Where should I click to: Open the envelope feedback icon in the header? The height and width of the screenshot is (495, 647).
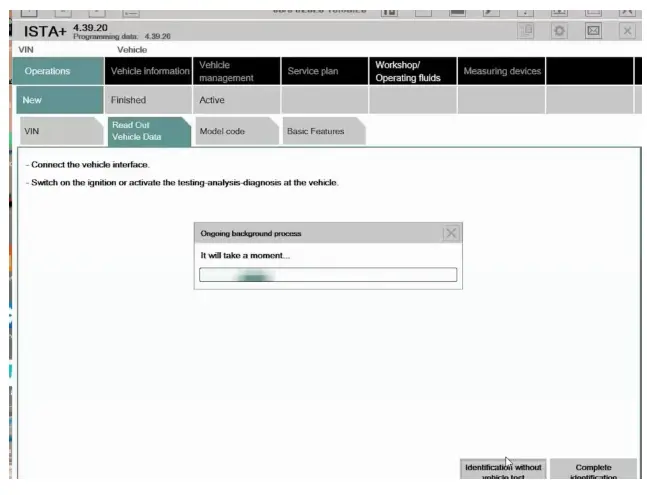click(593, 31)
